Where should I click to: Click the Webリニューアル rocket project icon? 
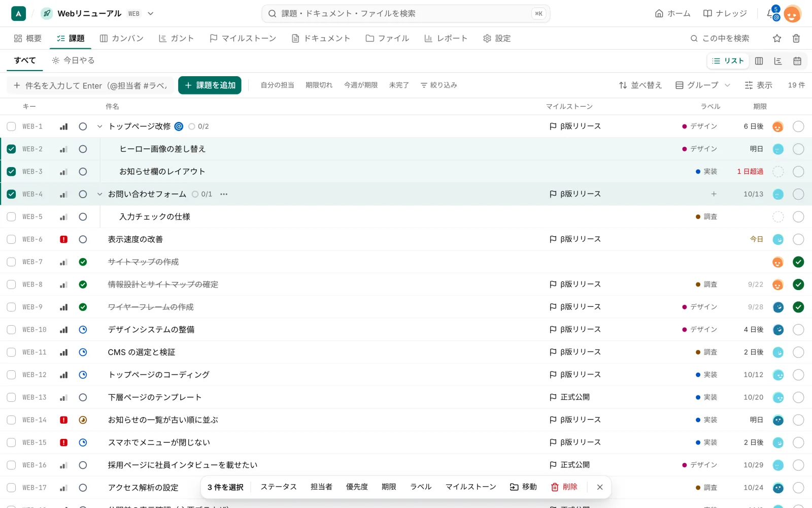[x=47, y=14]
